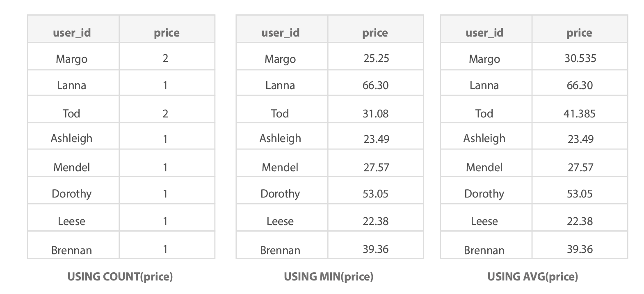Select Dorothy in the MIN table
Viewport: 644px width, 294px height.
click(280, 194)
